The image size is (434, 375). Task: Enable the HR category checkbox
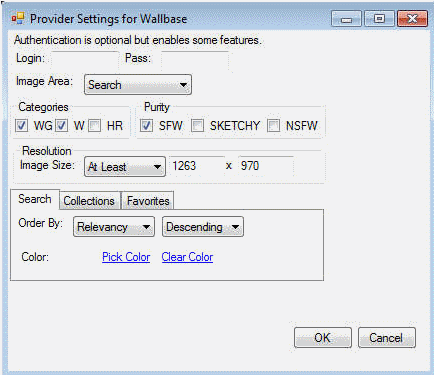[x=95, y=126]
